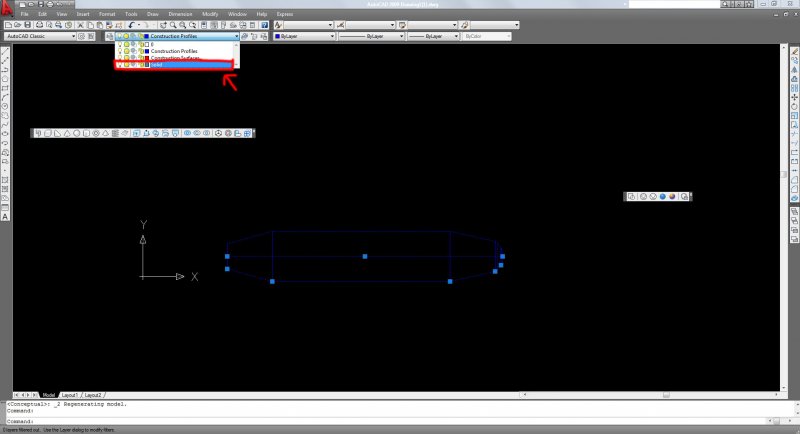Click Make Object's Layer Current button

(x=245, y=36)
